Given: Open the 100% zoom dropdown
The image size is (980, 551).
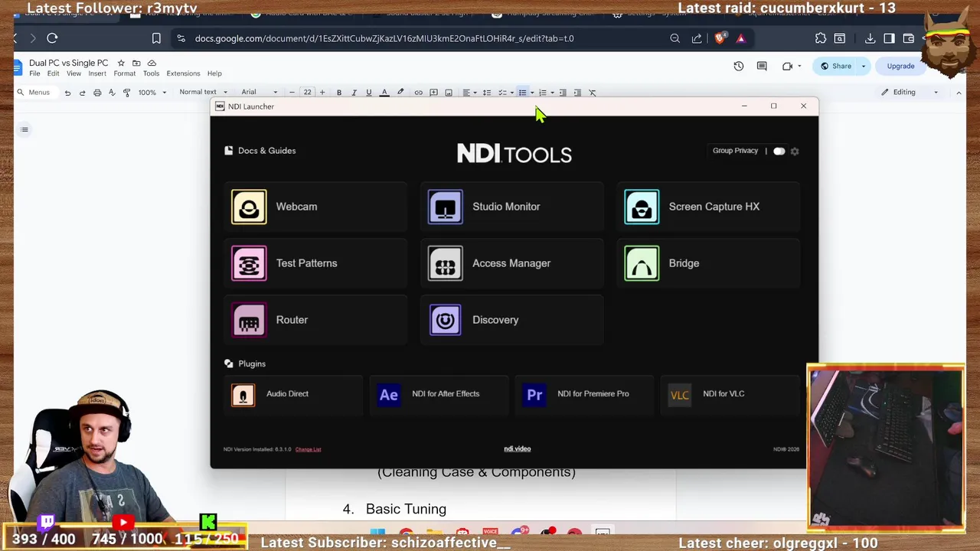Looking at the screenshot, I should 152,93.
